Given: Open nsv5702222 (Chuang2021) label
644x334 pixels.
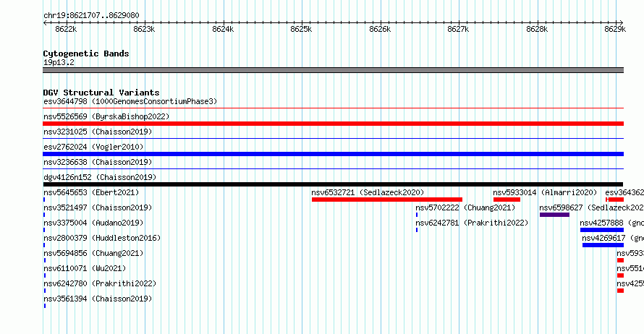Looking at the screenshot, I should pyautogui.click(x=465, y=207).
